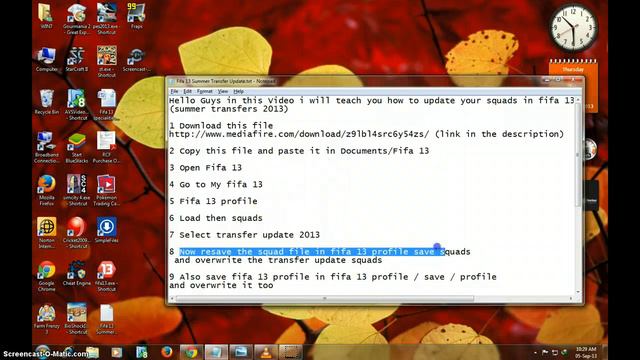Click the Action Center flag tray icon
This screenshot has height=360, width=640.
tap(545, 352)
